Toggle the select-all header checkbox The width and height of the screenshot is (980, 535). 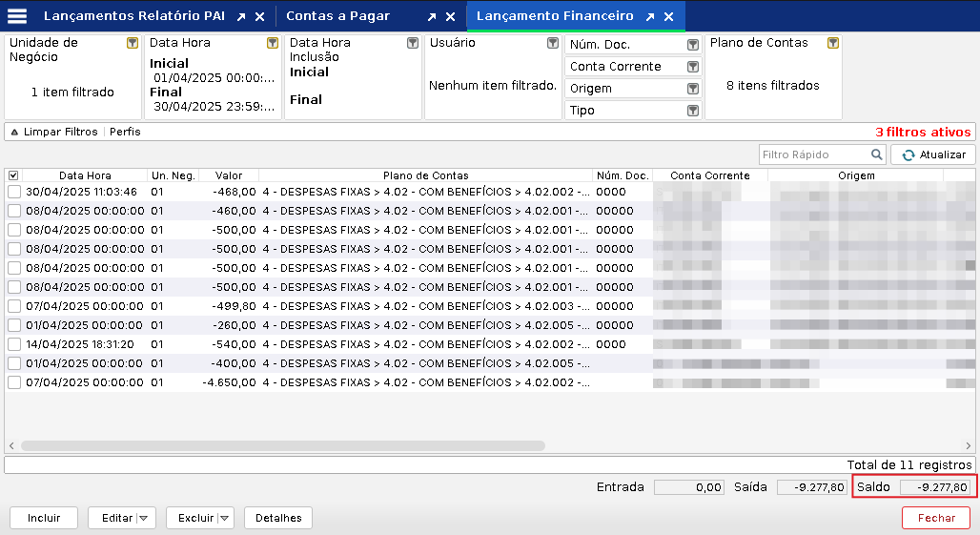click(13, 175)
